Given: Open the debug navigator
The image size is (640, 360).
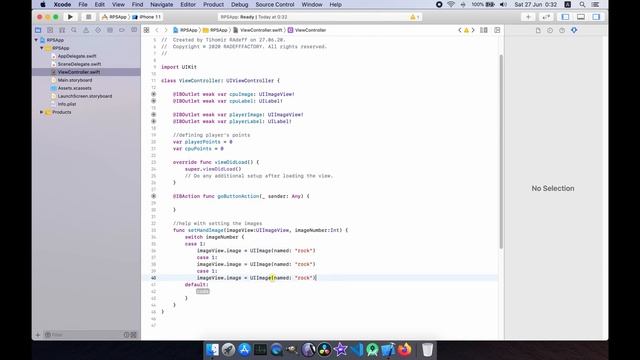Looking at the screenshot, I should [x=110, y=30].
